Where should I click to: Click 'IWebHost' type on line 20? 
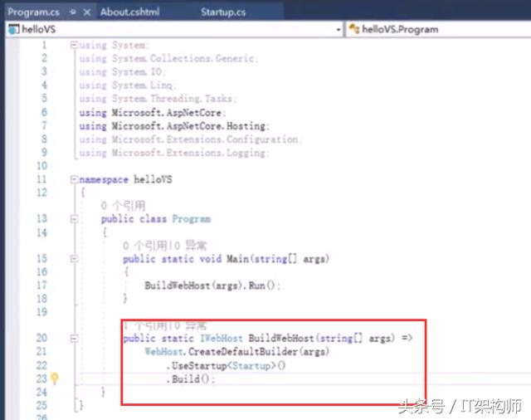222,338
